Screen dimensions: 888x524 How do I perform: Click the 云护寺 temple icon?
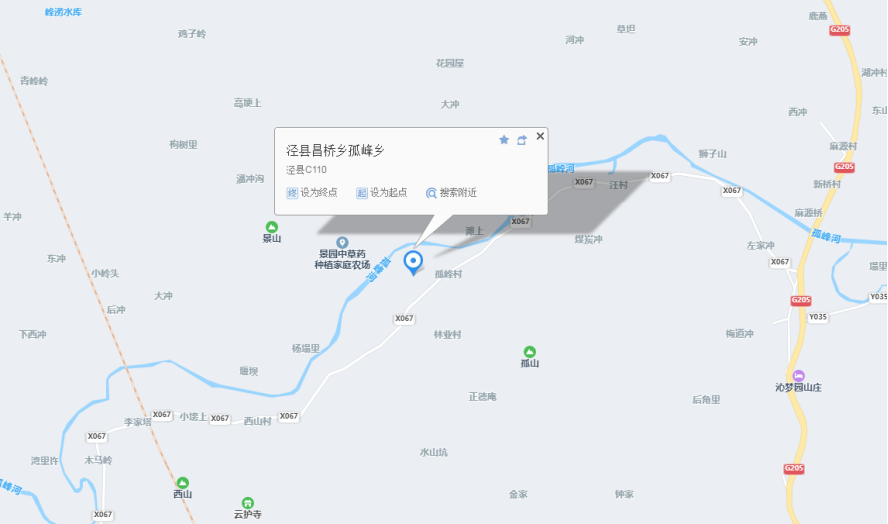click(247, 503)
